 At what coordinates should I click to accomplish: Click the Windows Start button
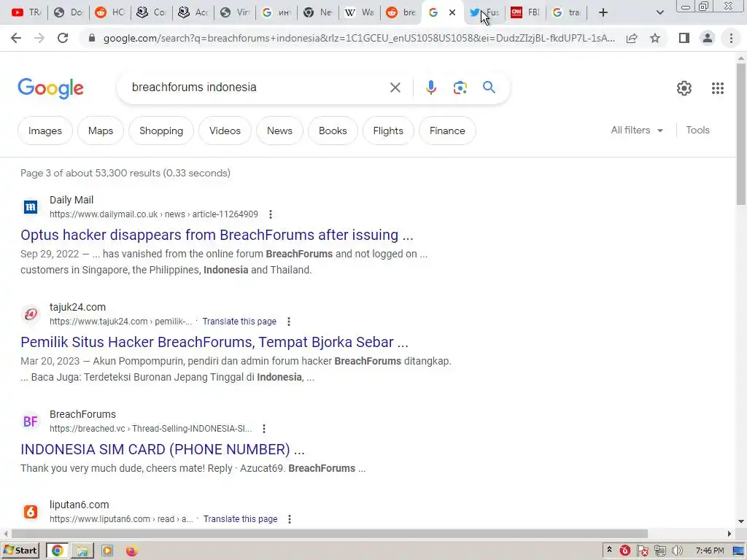tap(20, 551)
